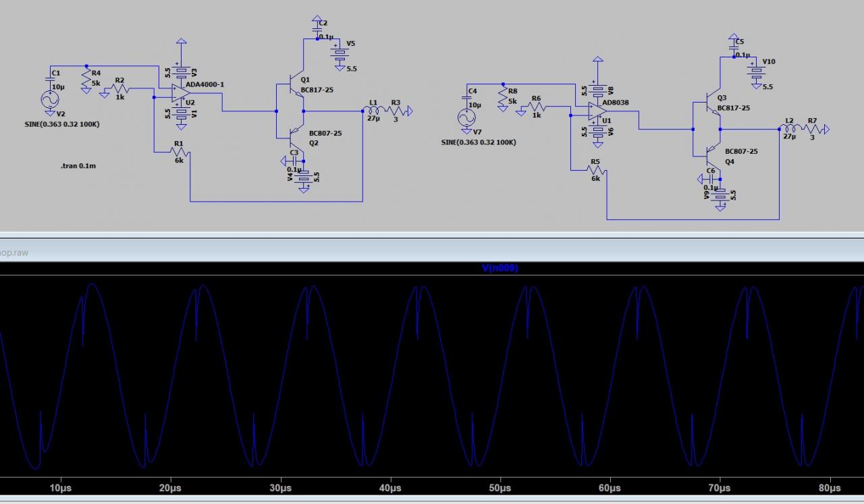Click the .tran 0.1m simulation directive
The image size is (864, 504).
[78, 165]
